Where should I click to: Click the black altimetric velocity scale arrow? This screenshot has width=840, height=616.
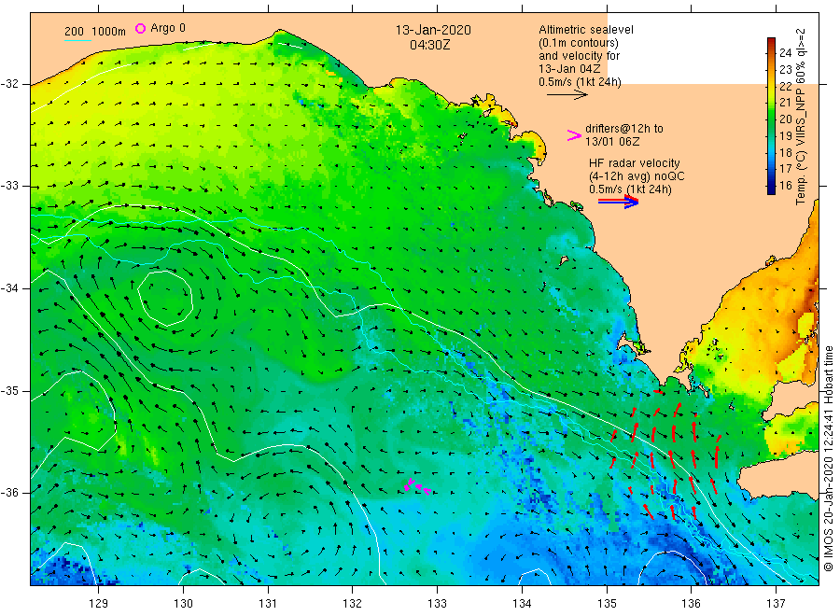point(567,95)
